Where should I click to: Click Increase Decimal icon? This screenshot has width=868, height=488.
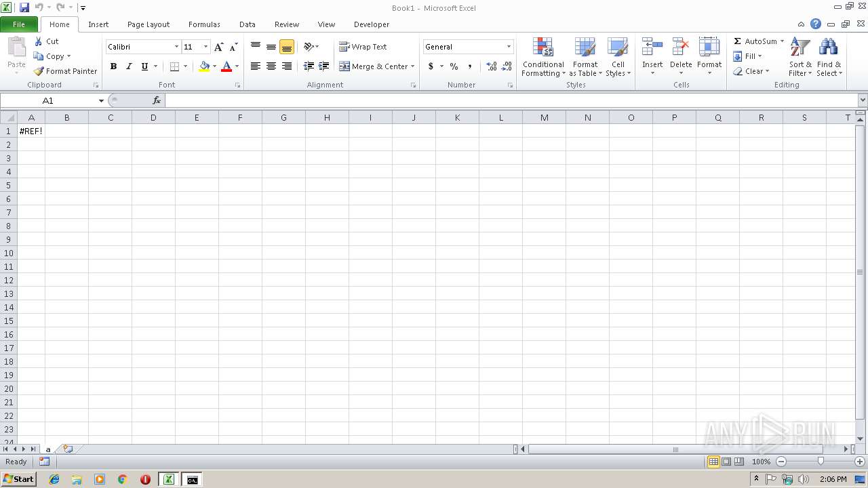click(492, 66)
